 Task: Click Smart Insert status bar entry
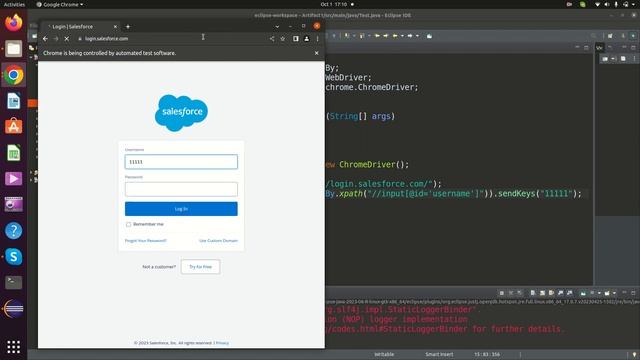439,354
